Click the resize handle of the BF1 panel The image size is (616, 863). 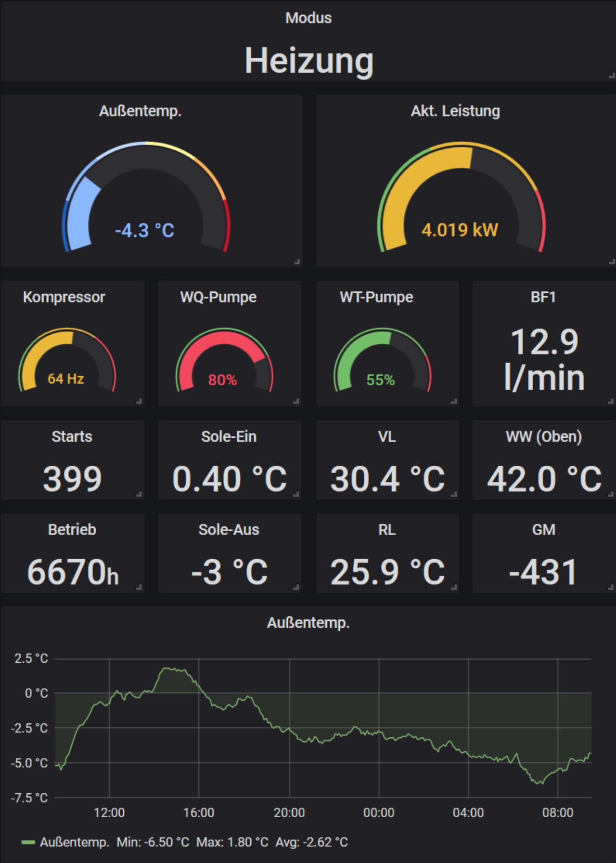612,401
